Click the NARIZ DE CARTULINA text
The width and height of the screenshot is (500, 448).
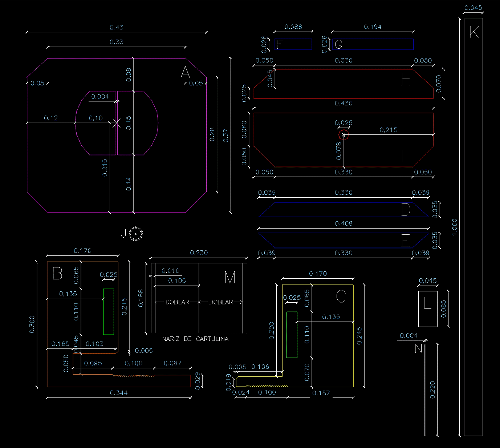tap(195, 339)
